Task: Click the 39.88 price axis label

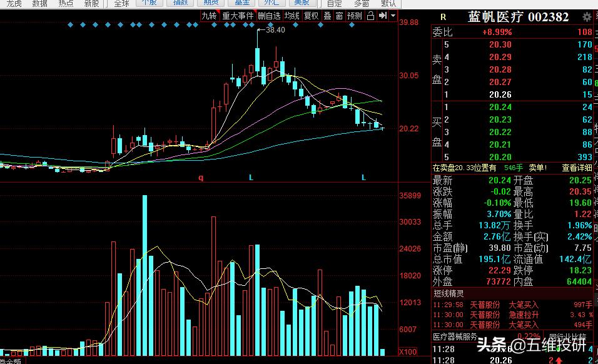Action: pos(409,23)
